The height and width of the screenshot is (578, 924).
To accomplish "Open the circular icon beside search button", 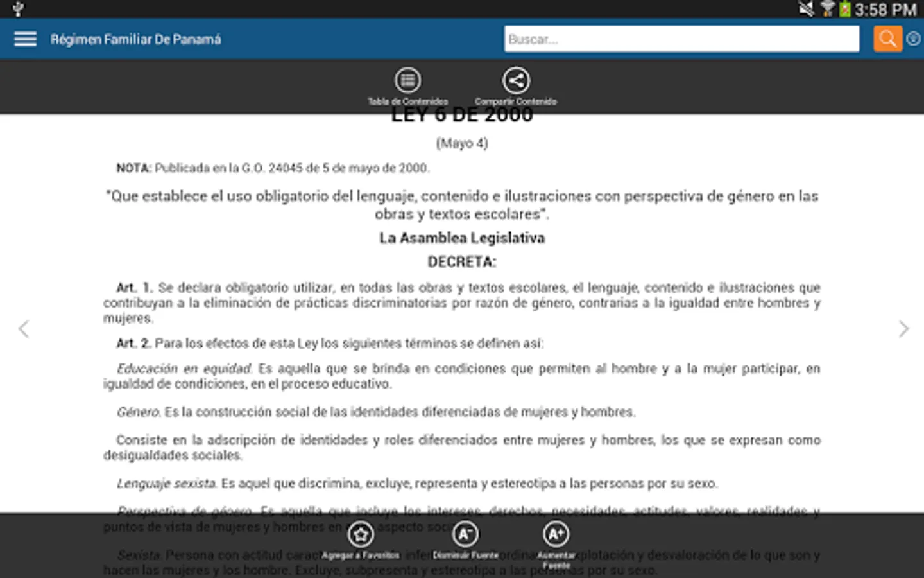I will [913, 39].
